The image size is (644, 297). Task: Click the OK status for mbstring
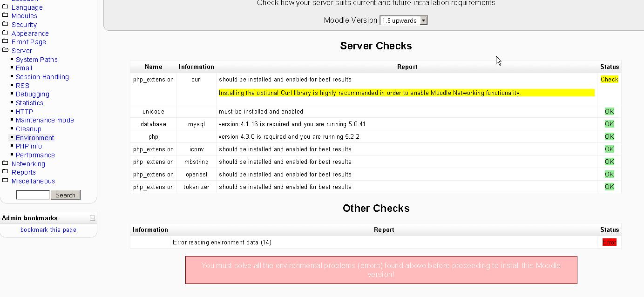point(609,162)
